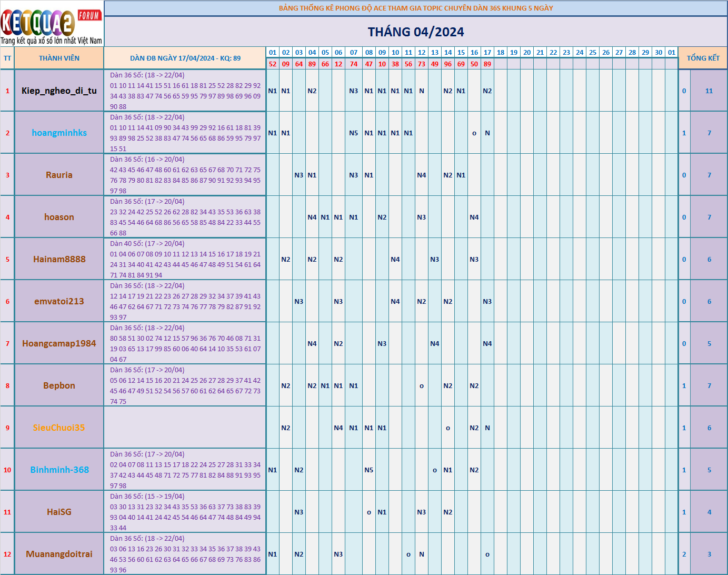Click day 17 column header
This screenshot has width=728, height=575.
click(487, 52)
